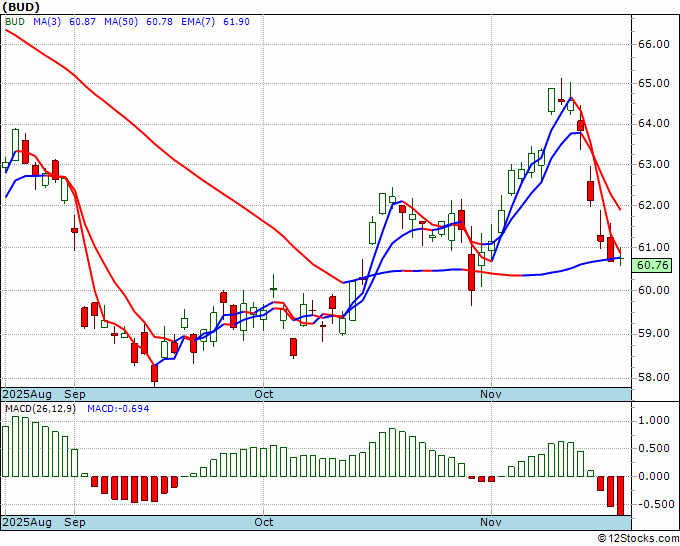Click the (BUD) ticker title

(x=21, y=7)
